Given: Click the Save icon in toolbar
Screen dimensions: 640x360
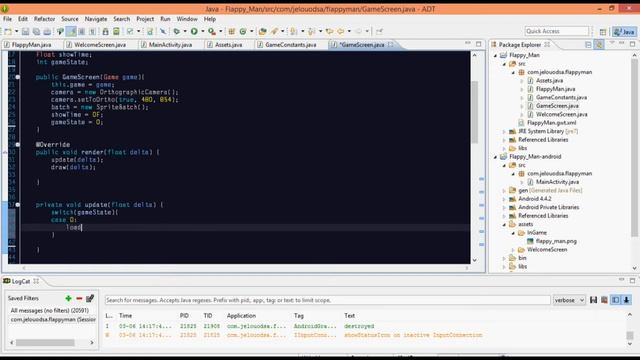Looking at the screenshot, I should (25, 31).
